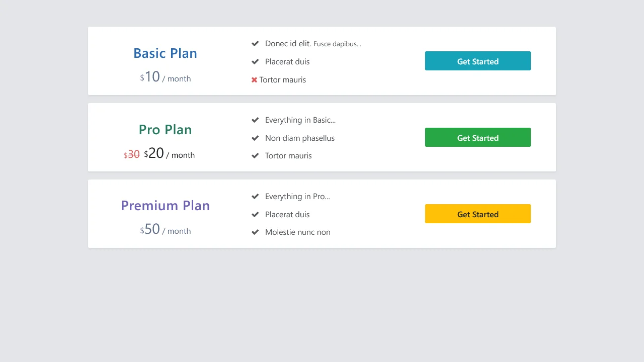Click the checkmark beside "Donec id elit"

255,43
